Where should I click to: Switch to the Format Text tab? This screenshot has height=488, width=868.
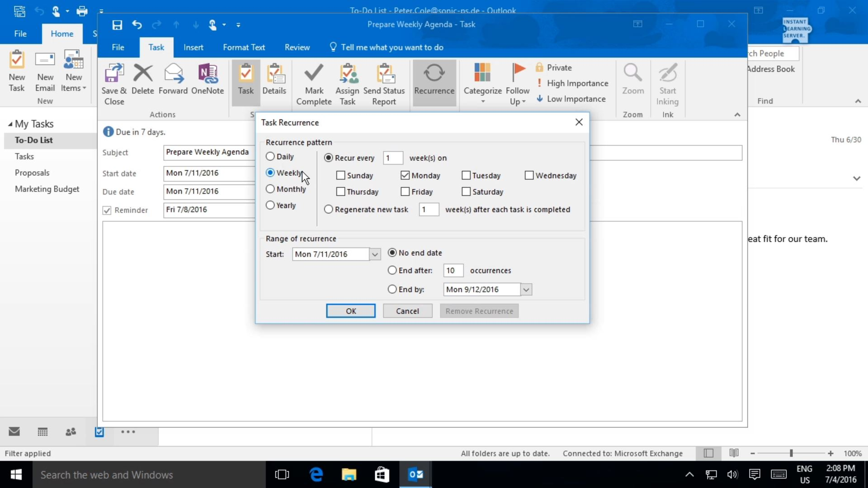click(244, 47)
